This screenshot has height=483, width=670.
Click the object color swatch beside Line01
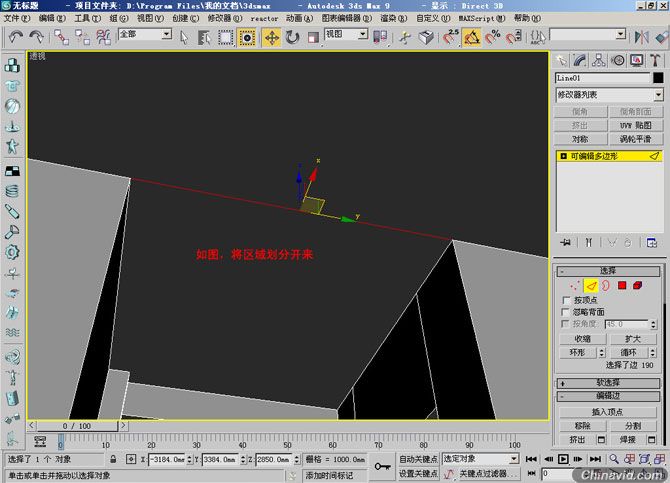[658, 78]
